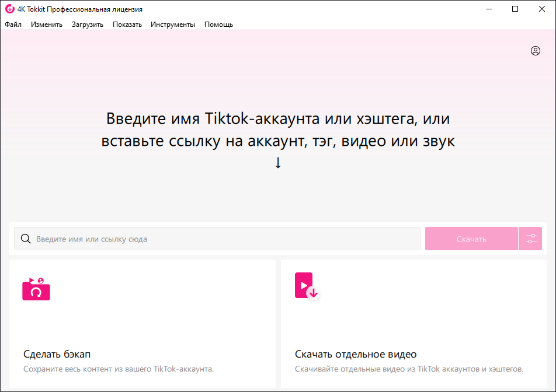The image size is (556, 392).
Task: Maximize the 4K Tokkit window
Action: pyautogui.click(x=515, y=9)
